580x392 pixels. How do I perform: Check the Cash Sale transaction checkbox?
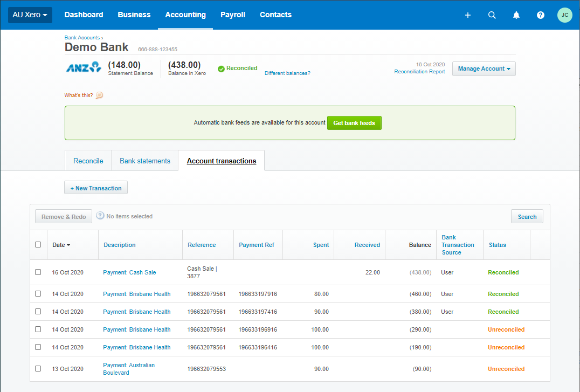(38, 272)
